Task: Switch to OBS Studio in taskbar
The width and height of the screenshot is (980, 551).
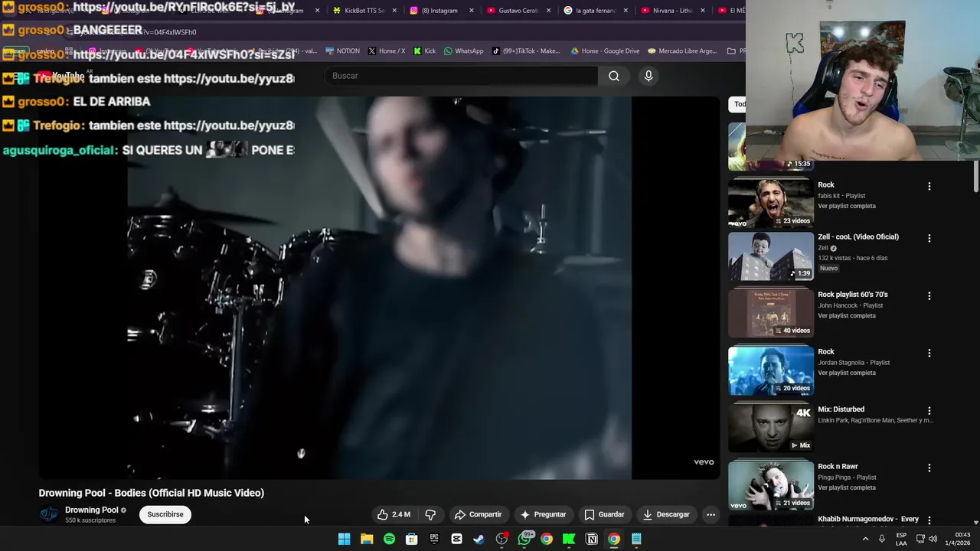Action: 501,539
